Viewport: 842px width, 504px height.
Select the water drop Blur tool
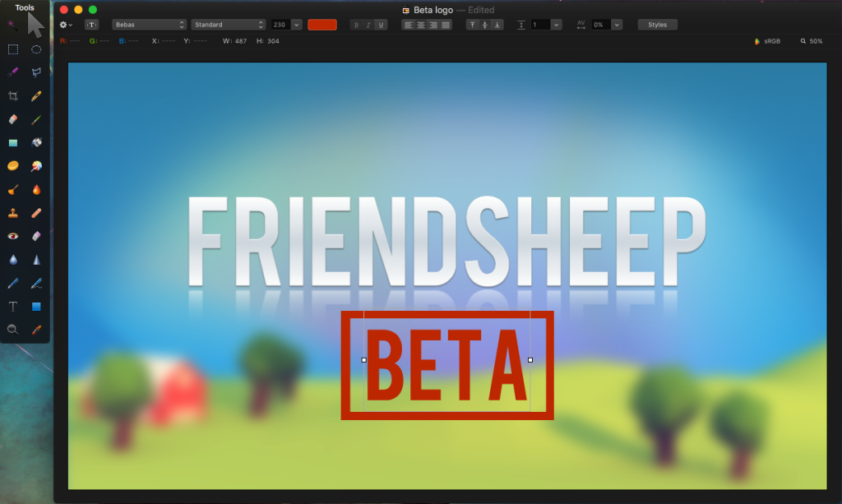coord(13,260)
